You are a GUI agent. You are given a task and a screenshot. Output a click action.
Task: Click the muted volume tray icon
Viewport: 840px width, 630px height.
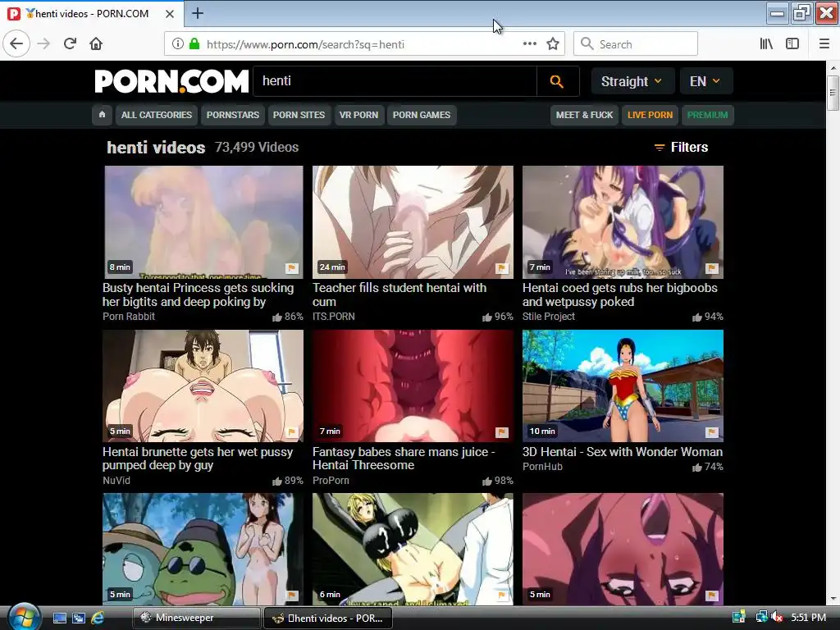pos(778,618)
